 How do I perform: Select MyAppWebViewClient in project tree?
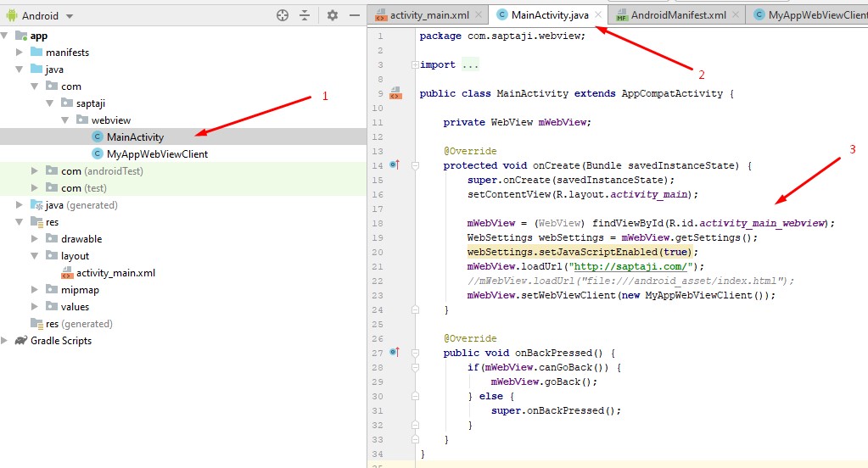point(157,153)
